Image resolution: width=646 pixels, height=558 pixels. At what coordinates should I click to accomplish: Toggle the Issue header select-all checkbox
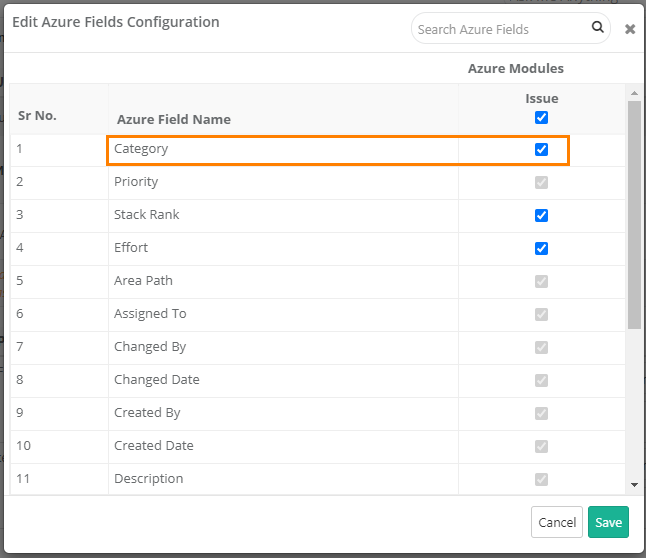[x=541, y=117]
